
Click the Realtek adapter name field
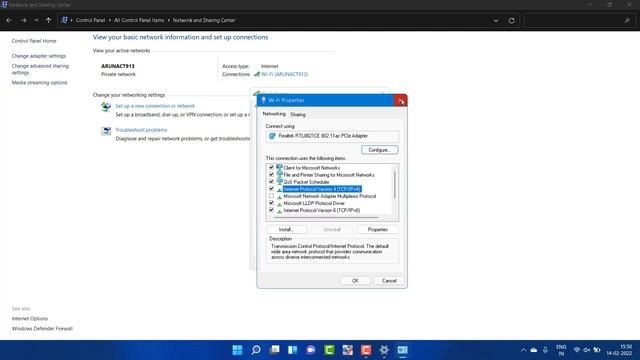[x=332, y=136]
